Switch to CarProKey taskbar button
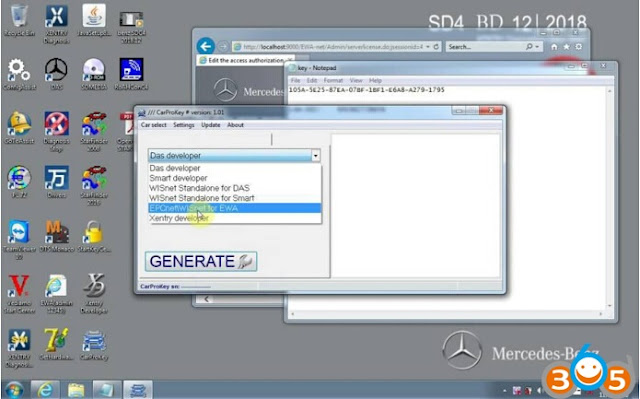 click(x=138, y=390)
